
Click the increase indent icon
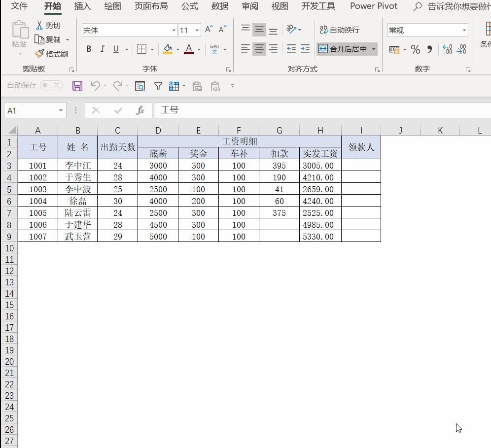pos(305,49)
